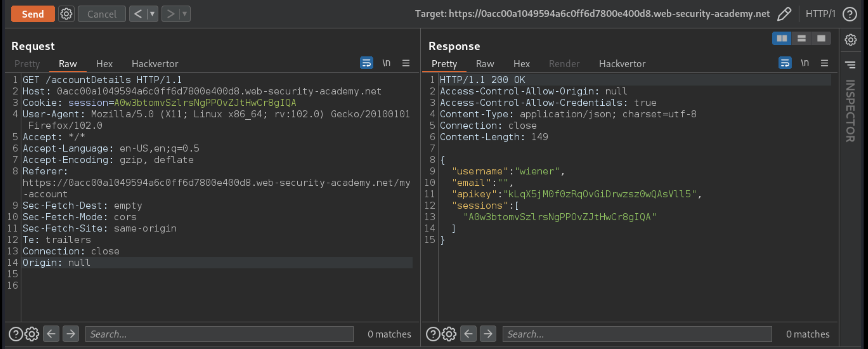
Task: Click the GET /accountDetails request line
Action: pos(102,80)
